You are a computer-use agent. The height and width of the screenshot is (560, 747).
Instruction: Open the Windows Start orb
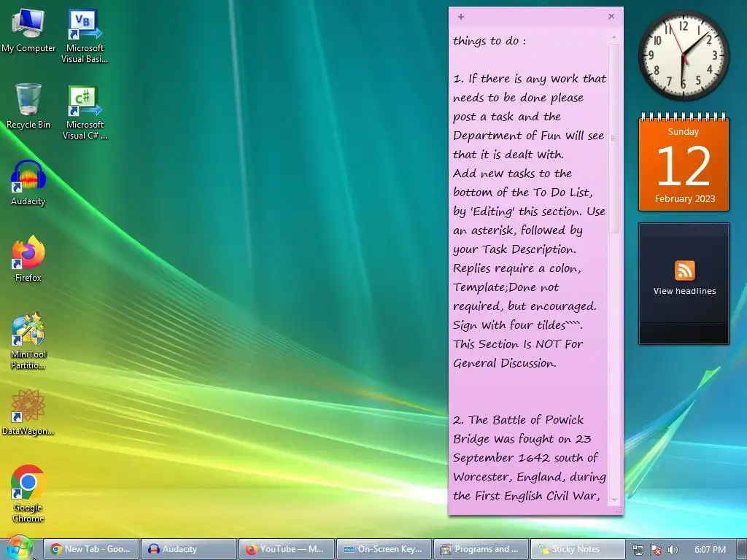pyautogui.click(x=19, y=548)
